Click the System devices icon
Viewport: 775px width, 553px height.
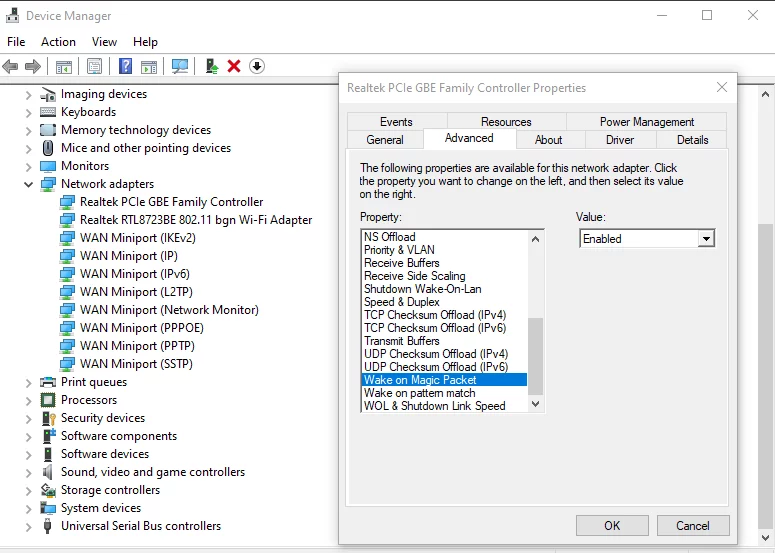point(48,508)
